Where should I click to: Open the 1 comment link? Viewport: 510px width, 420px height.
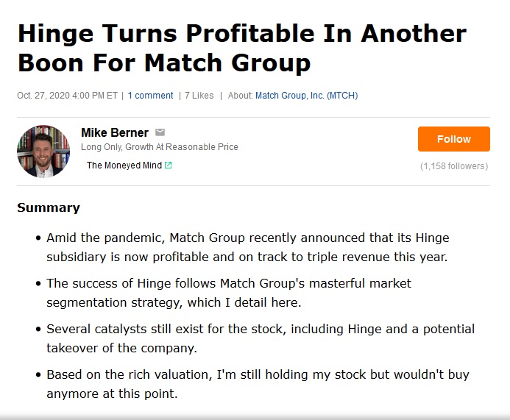(150, 96)
